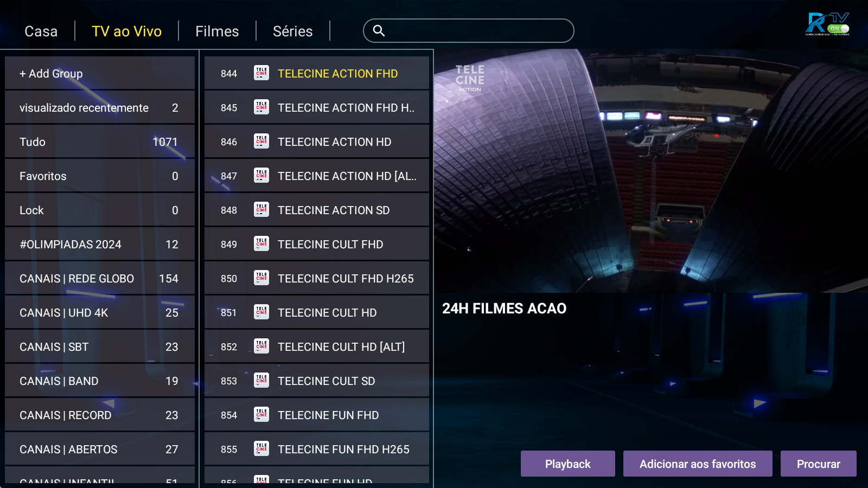Open the video preview of Telecine Action
The image size is (868, 488).
(650, 171)
